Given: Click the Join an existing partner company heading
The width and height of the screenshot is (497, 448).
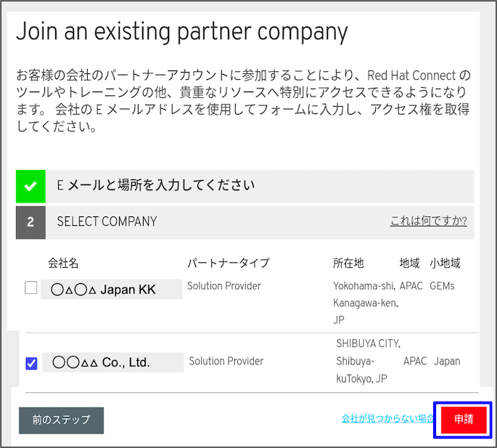Looking at the screenshot, I should [x=182, y=32].
